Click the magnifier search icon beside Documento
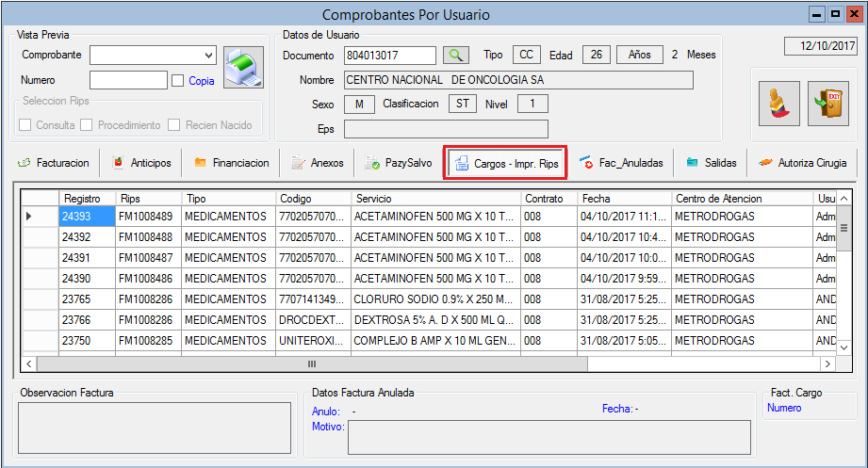 [457, 56]
